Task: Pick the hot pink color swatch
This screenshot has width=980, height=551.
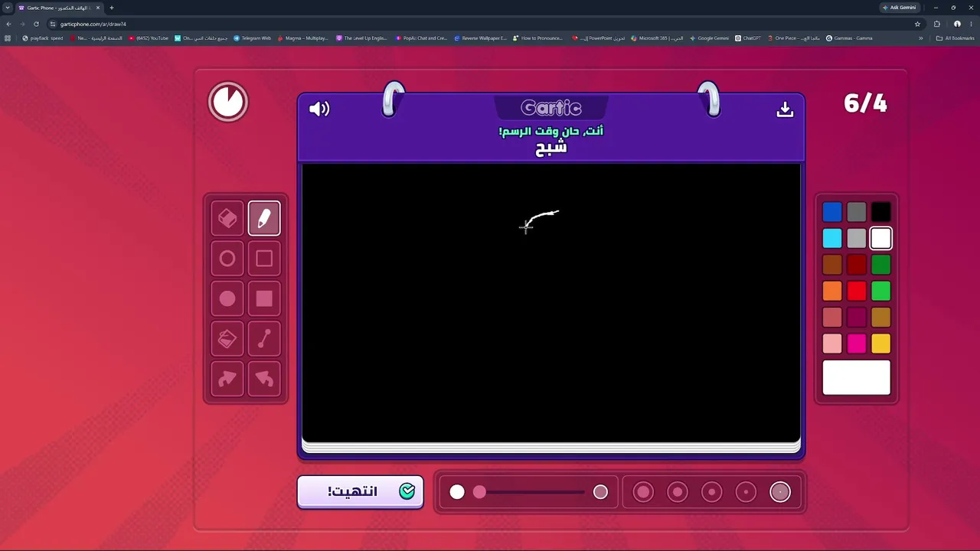Action: pos(857,344)
